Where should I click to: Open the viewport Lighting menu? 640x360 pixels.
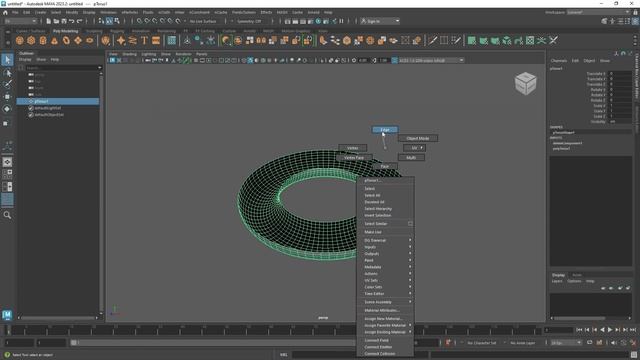tap(149, 54)
